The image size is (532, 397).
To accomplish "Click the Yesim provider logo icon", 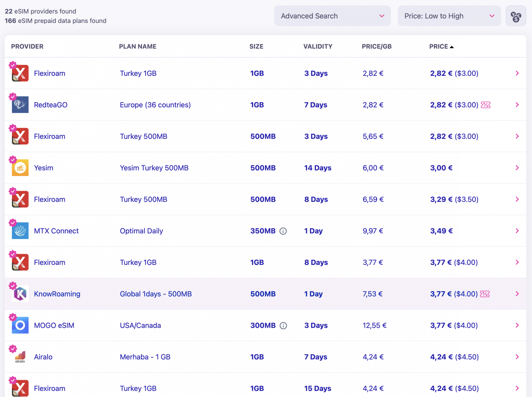I will click(x=20, y=168).
